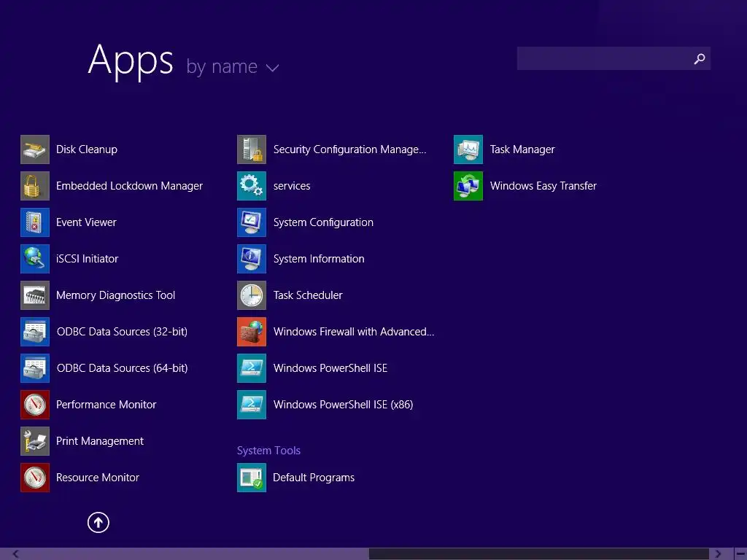Screen dimensions: 747x560
Task: Click the zoom out minus button
Action: point(740,554)
